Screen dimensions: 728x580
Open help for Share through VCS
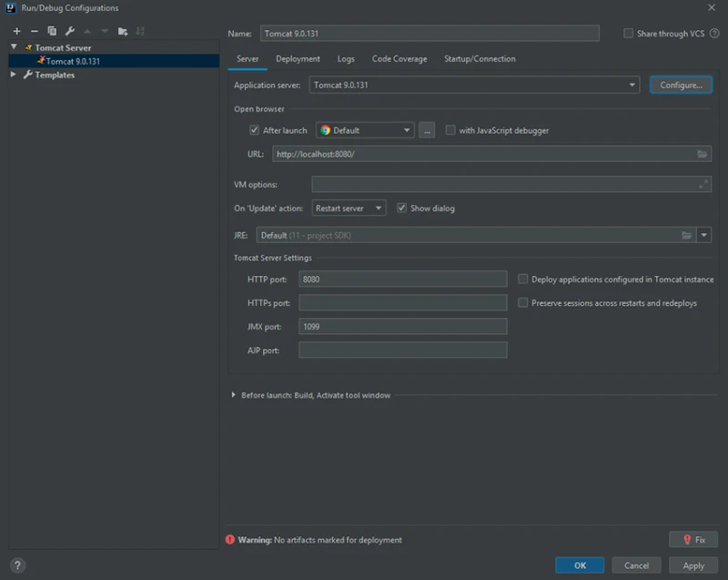click(714, 34)
